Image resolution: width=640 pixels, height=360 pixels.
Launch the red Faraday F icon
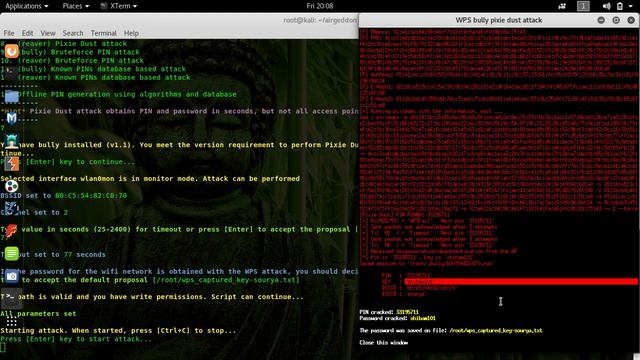tap(11, 231)
